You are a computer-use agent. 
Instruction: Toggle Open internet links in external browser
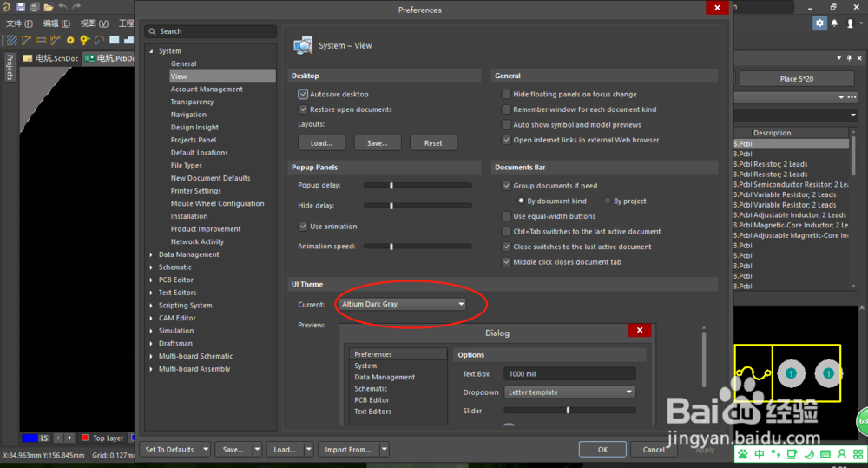click(506, 140)
